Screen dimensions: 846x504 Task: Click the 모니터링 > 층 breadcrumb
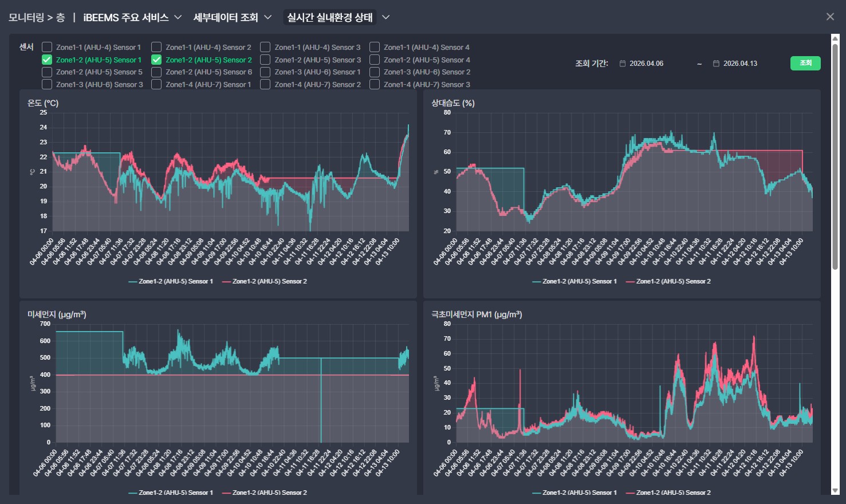pos(36,17)
